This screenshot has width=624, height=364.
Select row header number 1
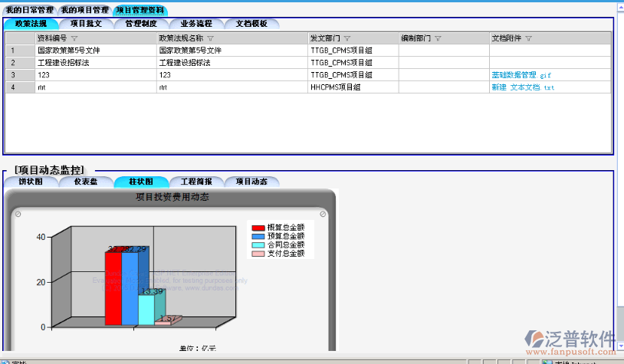(x=20, y=50)
